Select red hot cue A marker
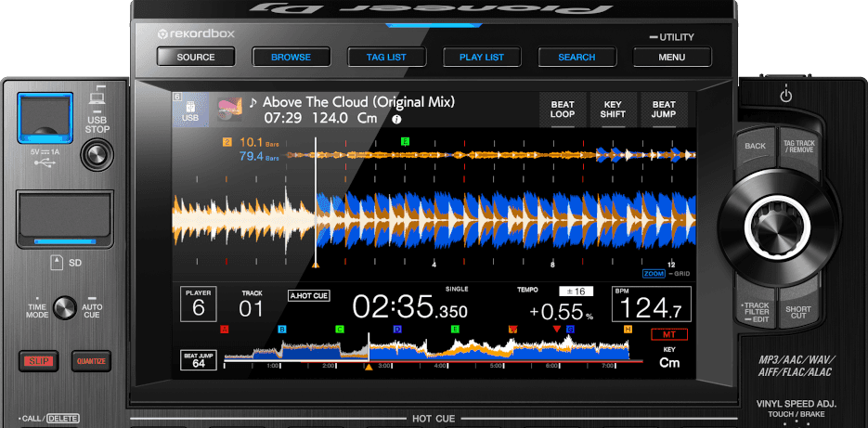The image size is (868, 428). 225,330
